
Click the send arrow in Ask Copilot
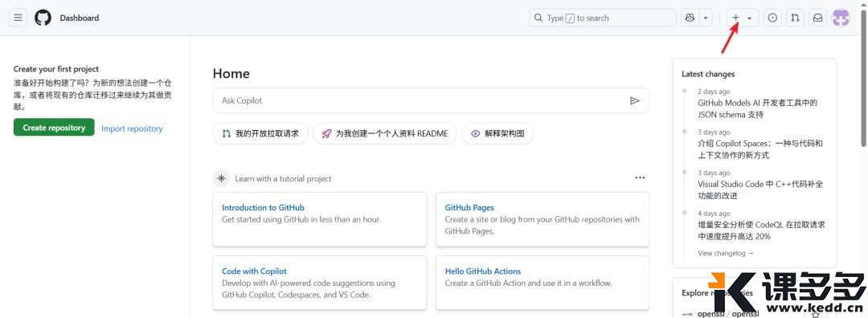point(634,100)
